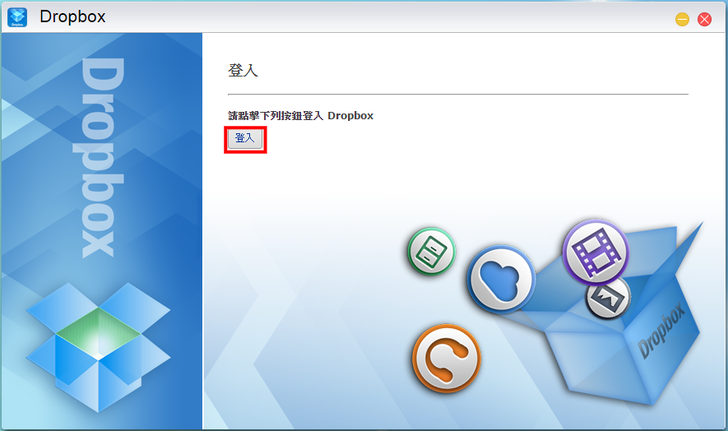Click the horizontal divider under the heading
Image resolution: width=728 pixels, height=431 pixels.
(x=458, y=94)
